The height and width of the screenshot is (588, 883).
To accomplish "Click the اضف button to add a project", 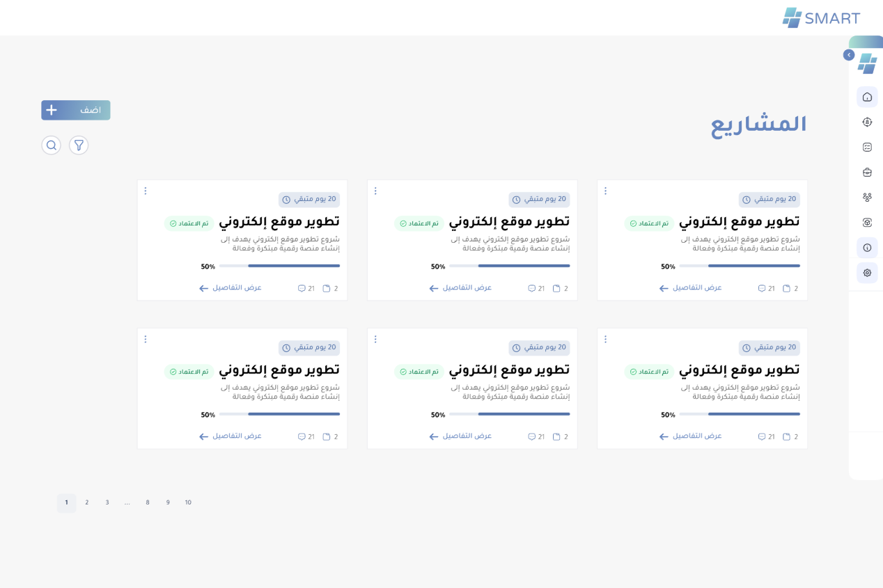I will tap(75, 110).
